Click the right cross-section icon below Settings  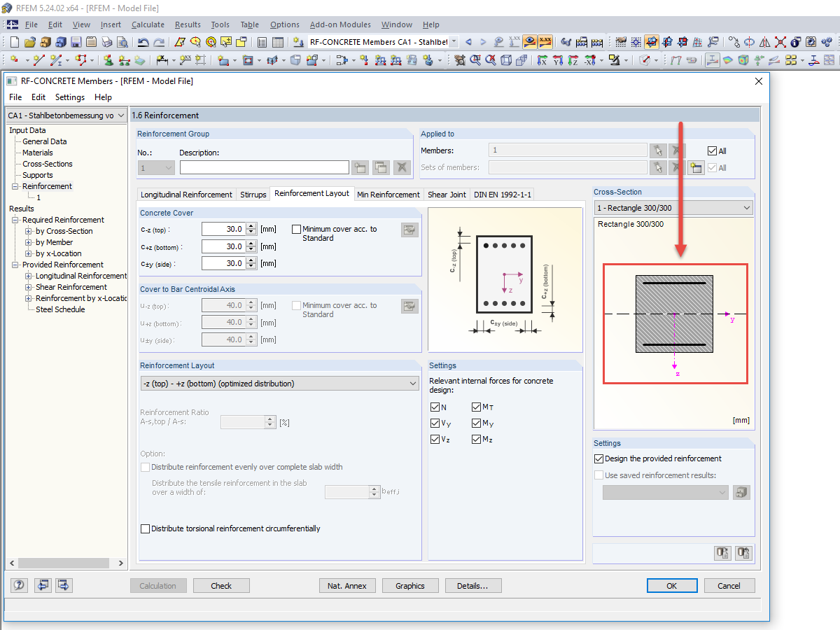click(x=744, y=553)
